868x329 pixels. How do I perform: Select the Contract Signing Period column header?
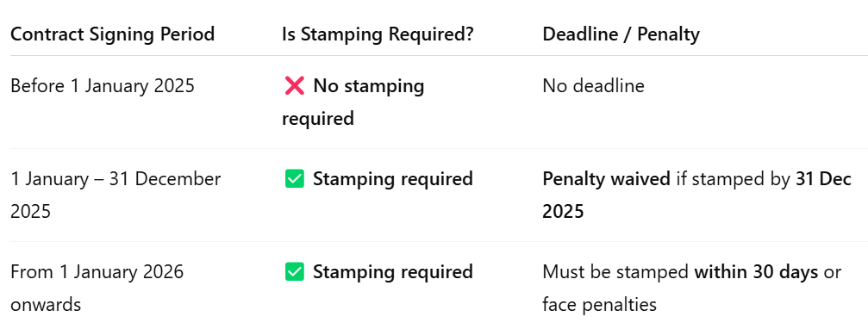coord(112,34)
